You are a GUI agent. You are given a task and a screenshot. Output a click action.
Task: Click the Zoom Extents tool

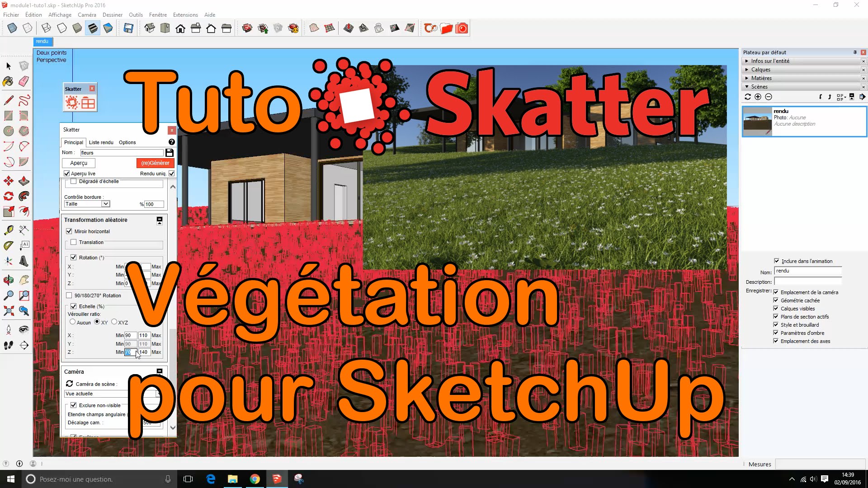[9, 311]
